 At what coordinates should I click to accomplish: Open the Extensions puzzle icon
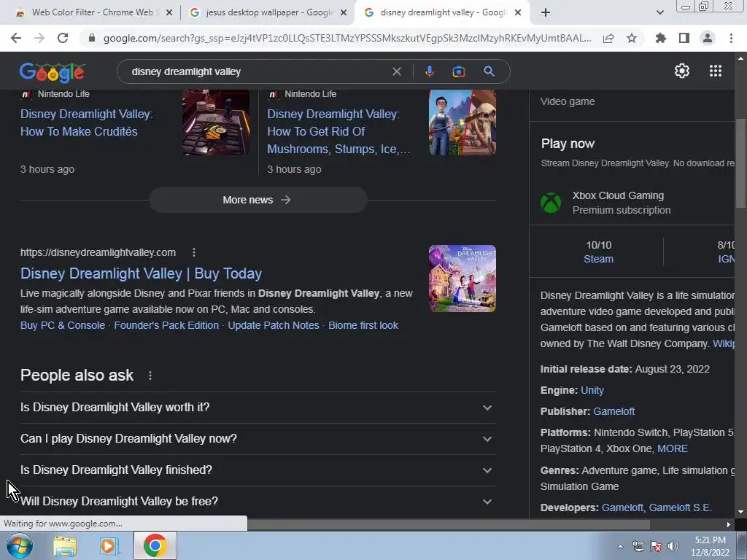pos(661,38)
